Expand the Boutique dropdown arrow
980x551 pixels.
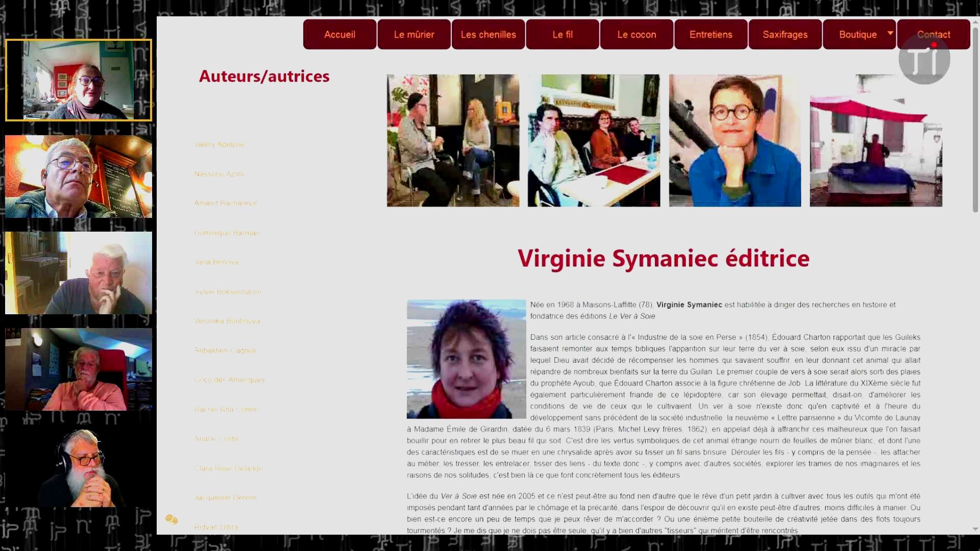890,33
